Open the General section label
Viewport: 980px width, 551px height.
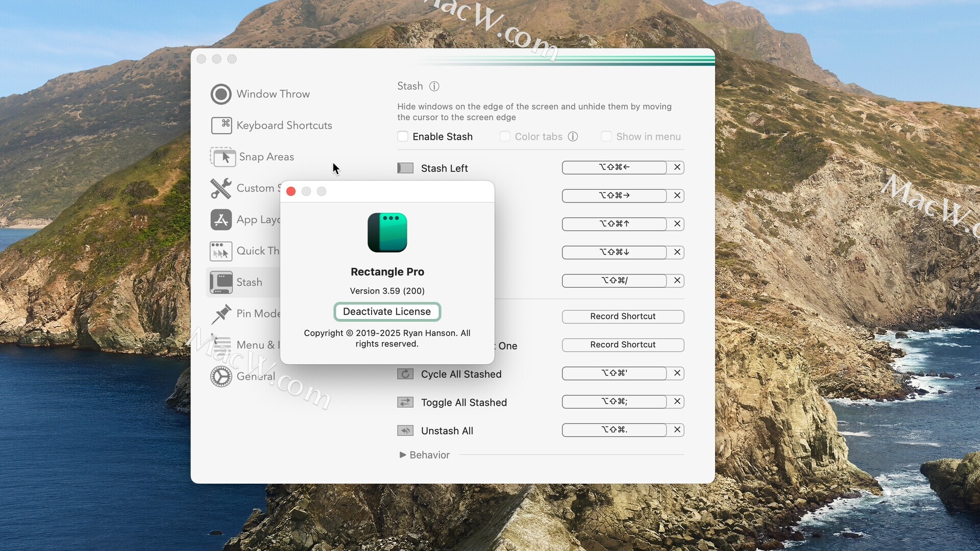[x=256, y=377]
